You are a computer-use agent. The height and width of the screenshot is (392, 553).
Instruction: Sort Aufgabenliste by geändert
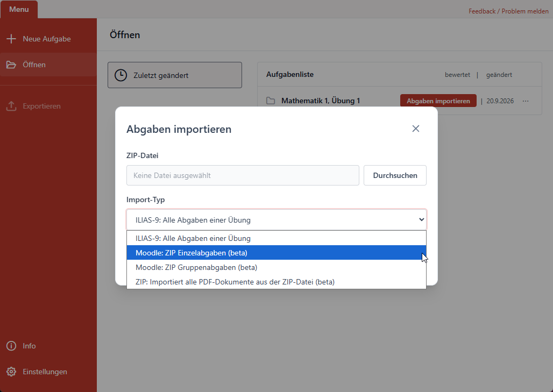tap(499, 75)
